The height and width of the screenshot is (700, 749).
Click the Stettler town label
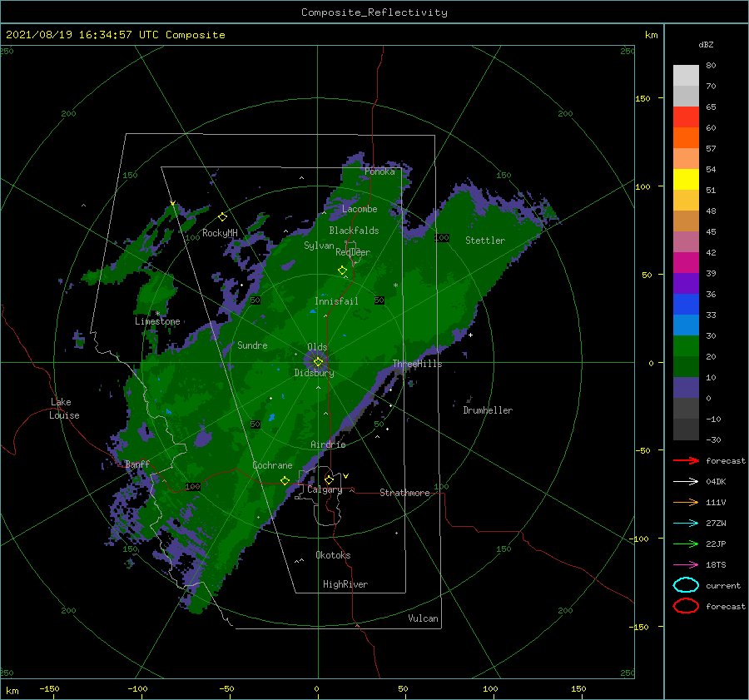click(x=485, y=241)
